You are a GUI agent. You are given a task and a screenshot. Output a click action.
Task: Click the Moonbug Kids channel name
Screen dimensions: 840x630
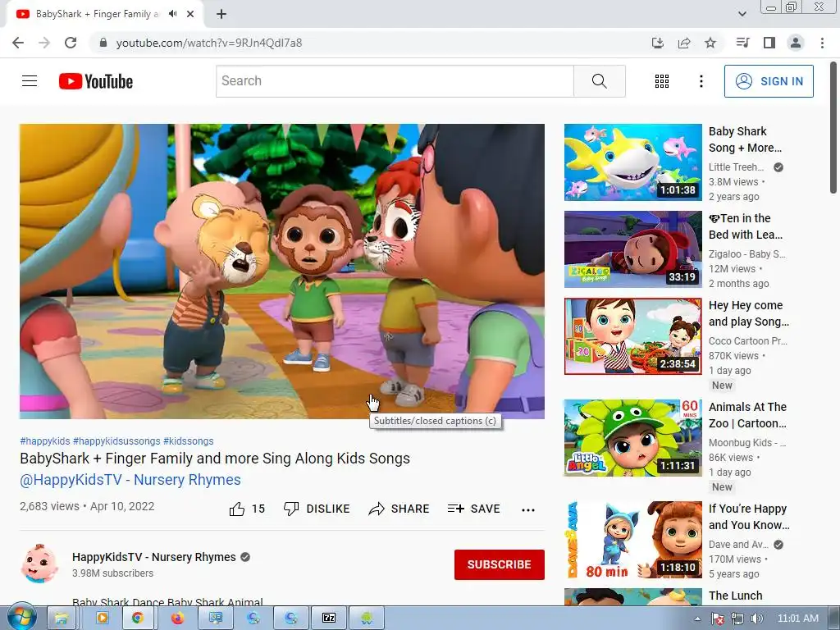746,442
